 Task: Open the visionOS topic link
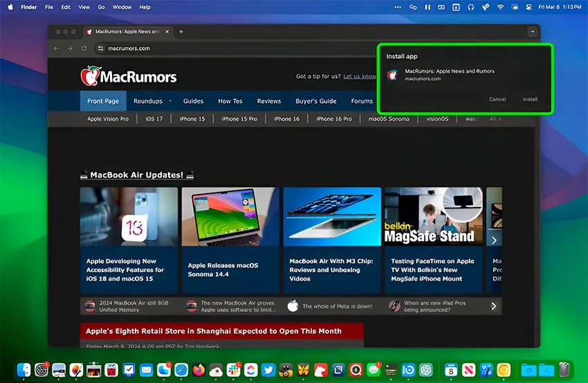tap(437, 118)
